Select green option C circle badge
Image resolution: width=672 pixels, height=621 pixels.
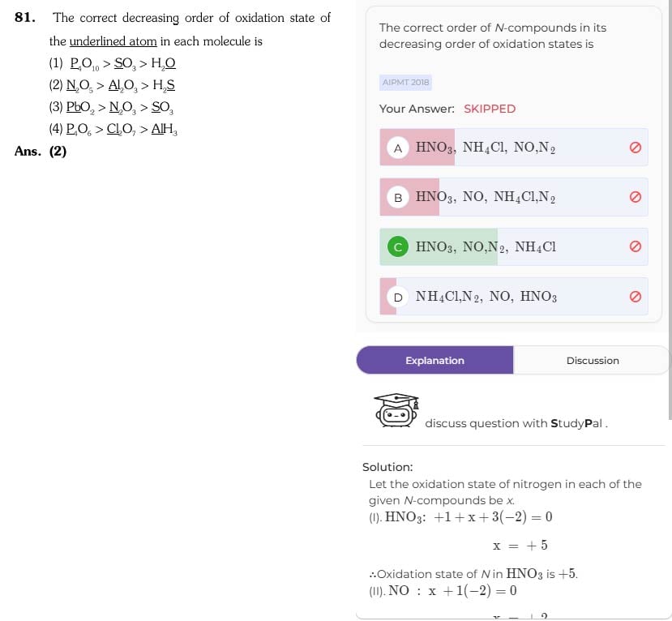tap(398, 246)
